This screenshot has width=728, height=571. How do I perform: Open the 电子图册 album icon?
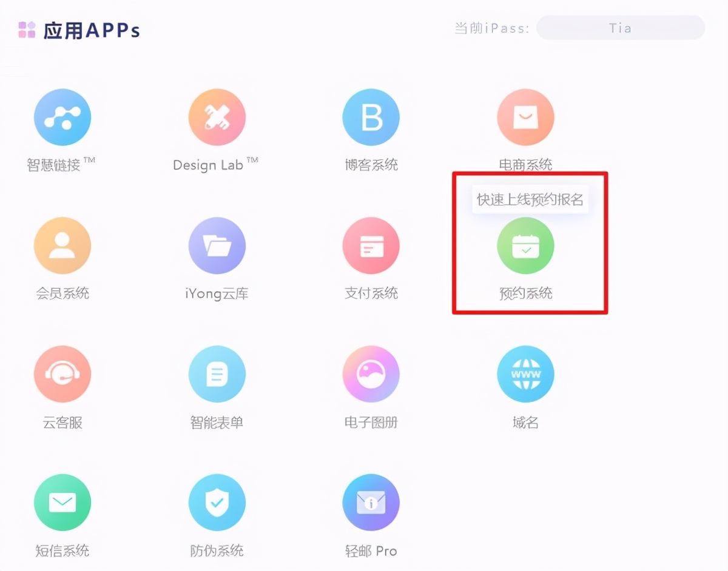pyautogui.click(x=371, y=374)
